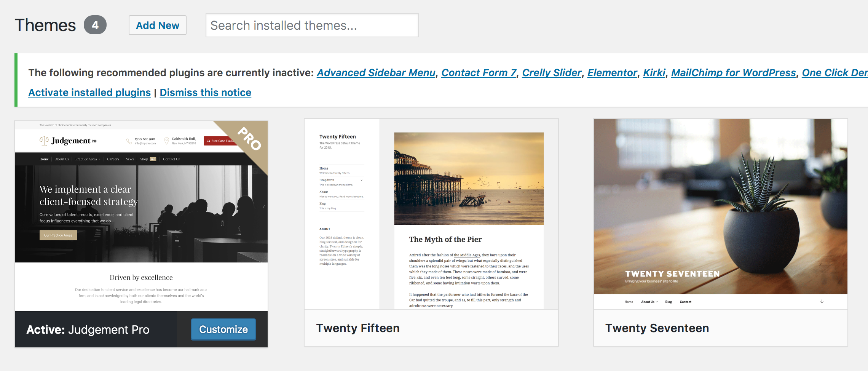This screenshot has width=868, height=371.
Task: Click Careers menu item in Judgement preview
Action: coord(113,159)
